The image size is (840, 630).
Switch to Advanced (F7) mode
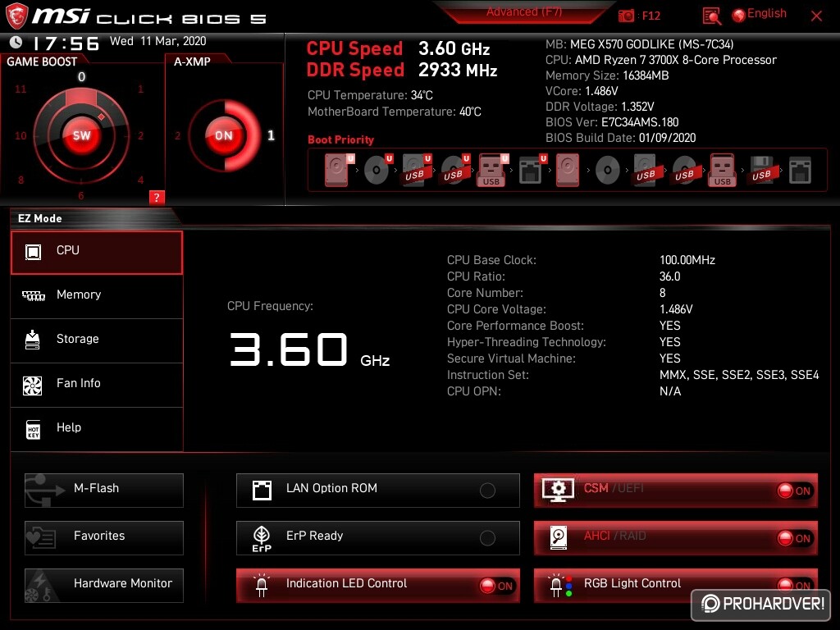point(524,12)
